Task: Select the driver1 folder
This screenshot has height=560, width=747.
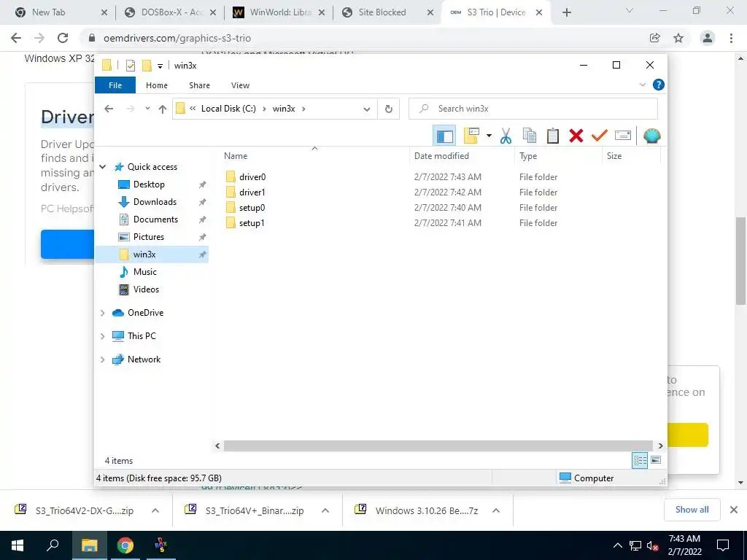Action: [252, 192]
